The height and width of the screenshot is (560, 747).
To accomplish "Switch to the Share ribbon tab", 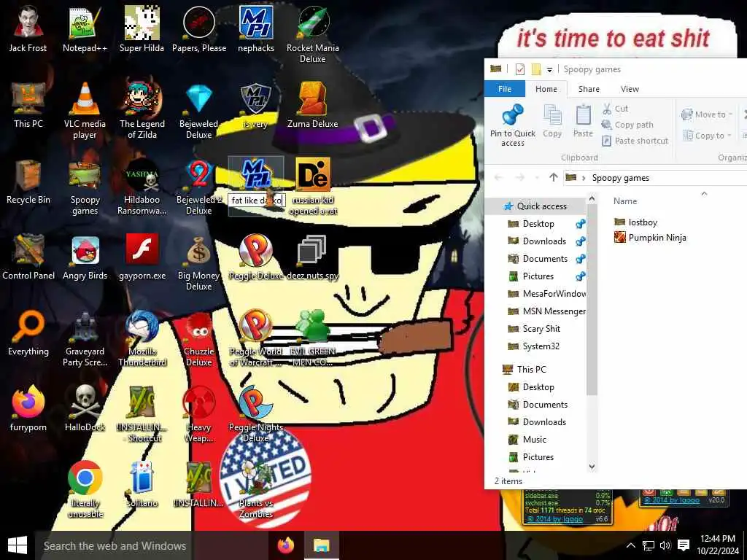I will tap(589, 89).
